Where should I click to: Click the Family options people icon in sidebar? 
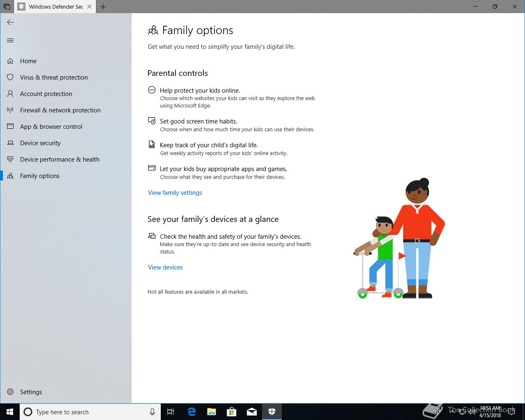10,176
